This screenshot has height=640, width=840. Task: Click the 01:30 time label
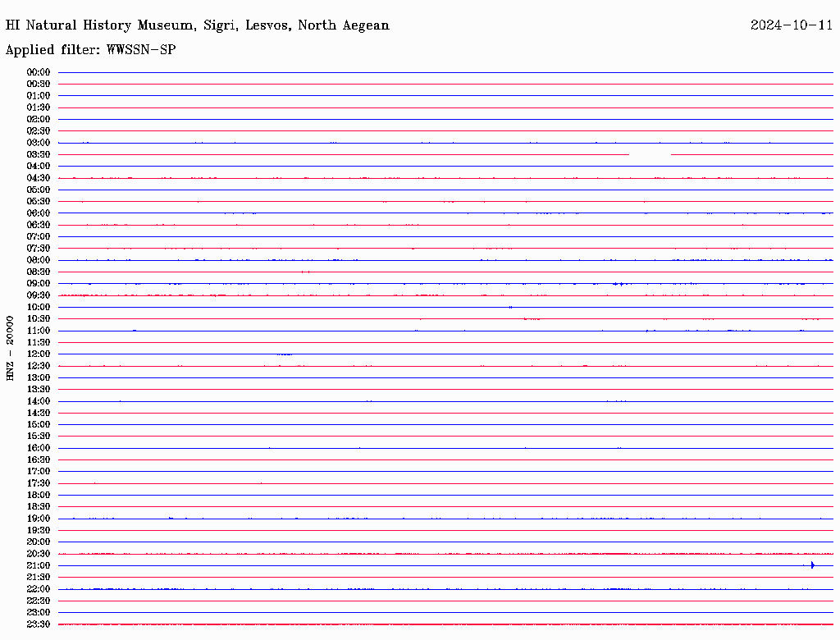tap(39, 107)
